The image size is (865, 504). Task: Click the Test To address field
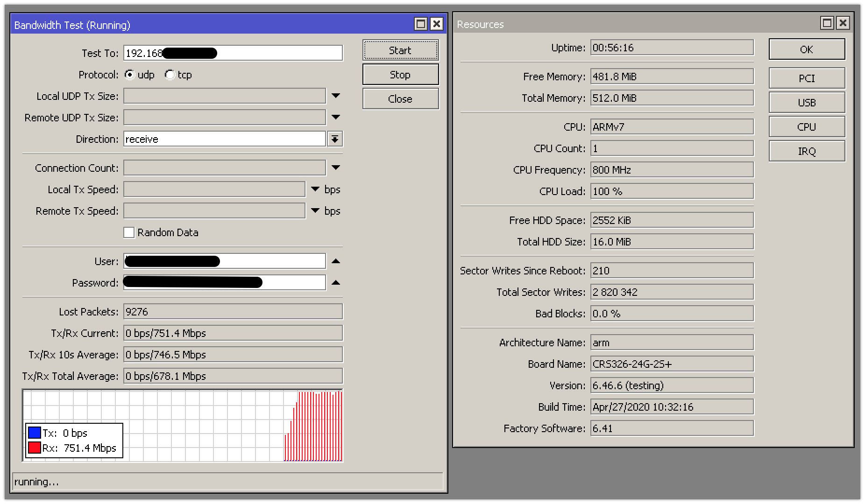(233, 53)
